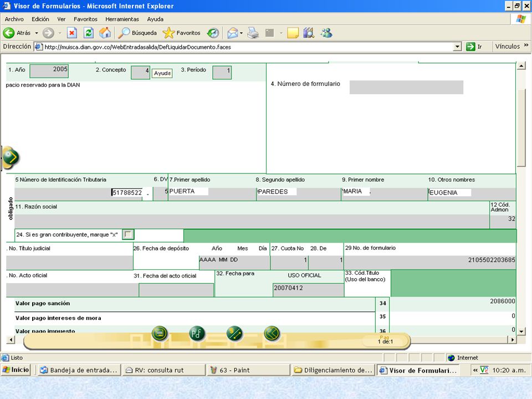Click the horizontal scroll-left arrow
Image resolution: width=532 pixels, height=399 pixels.
point(11,339)
